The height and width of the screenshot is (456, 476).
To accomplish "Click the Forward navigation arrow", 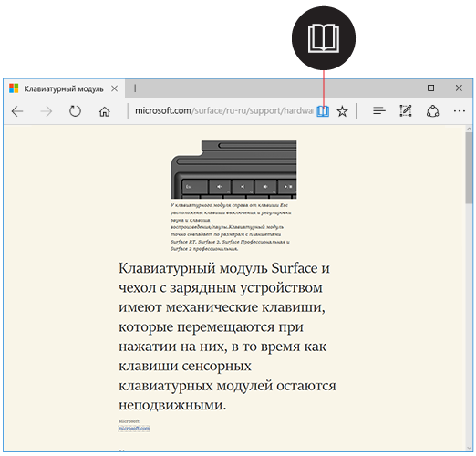I will click(47, 111).
